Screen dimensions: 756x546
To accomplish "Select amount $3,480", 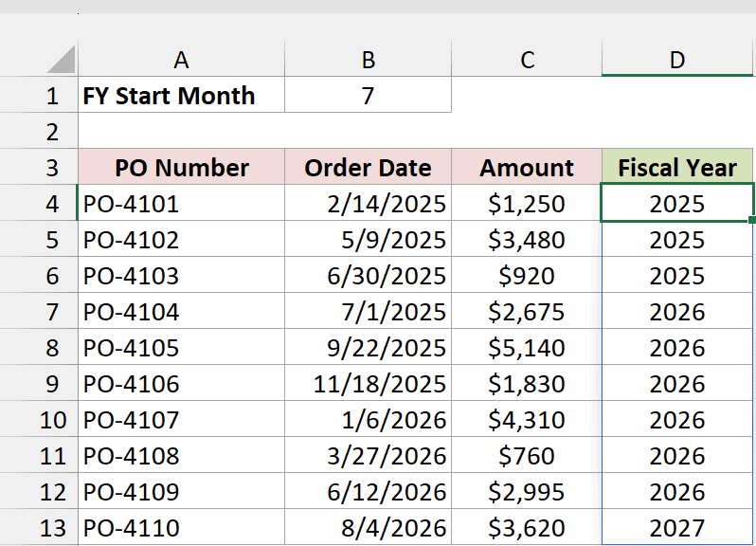I will [x=527, y=239].
